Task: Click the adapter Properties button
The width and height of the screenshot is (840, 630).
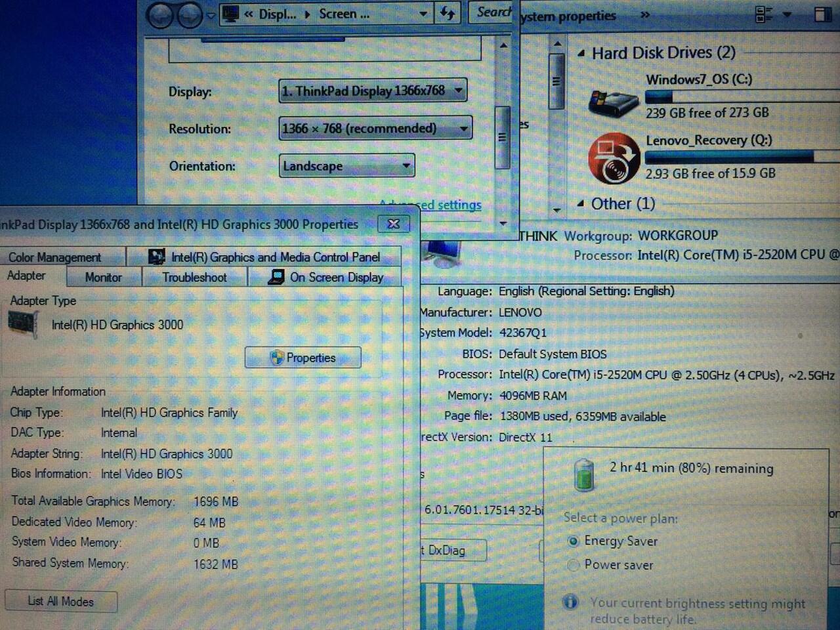Action: click(303, 358)
